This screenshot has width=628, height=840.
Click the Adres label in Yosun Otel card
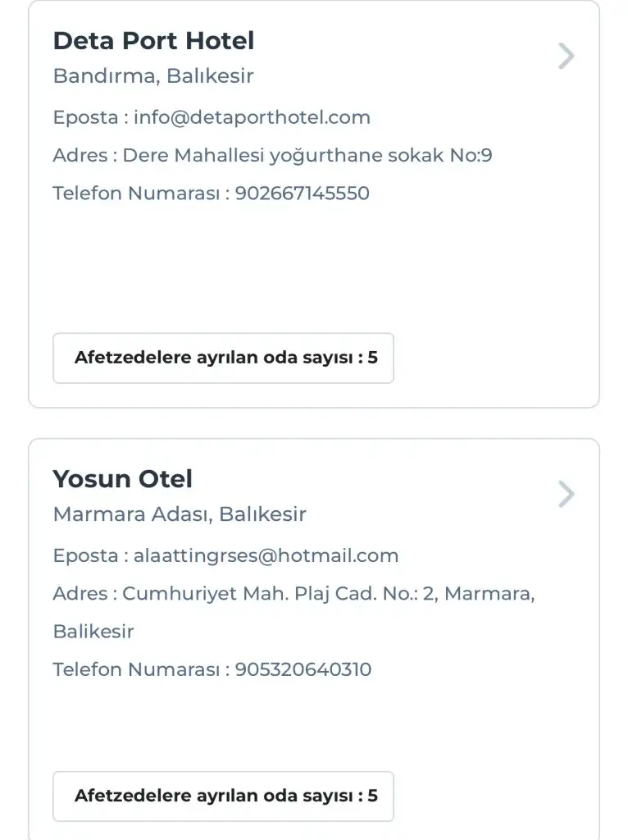(x=80, y=593)
